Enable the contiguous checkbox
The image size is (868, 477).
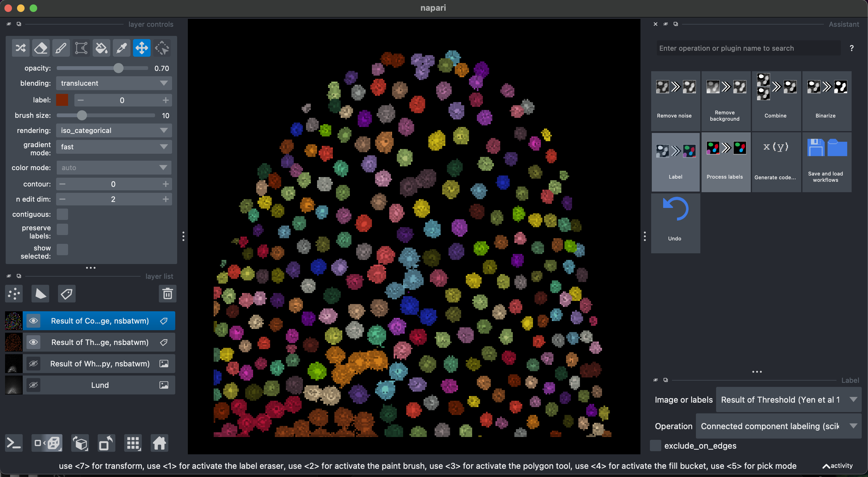click(x=62, y=214)
